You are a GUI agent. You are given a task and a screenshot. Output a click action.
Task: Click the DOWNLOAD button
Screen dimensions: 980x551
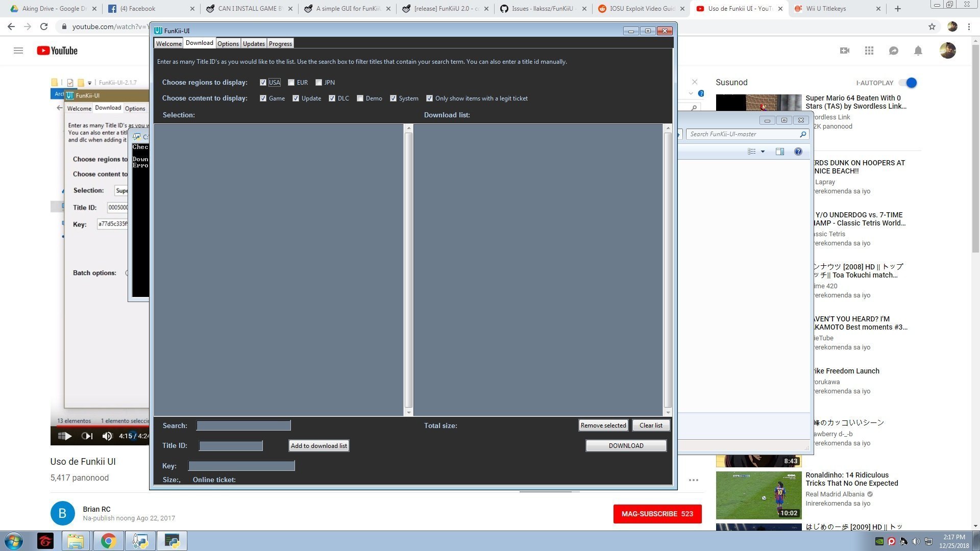click(x=626, y=446)
